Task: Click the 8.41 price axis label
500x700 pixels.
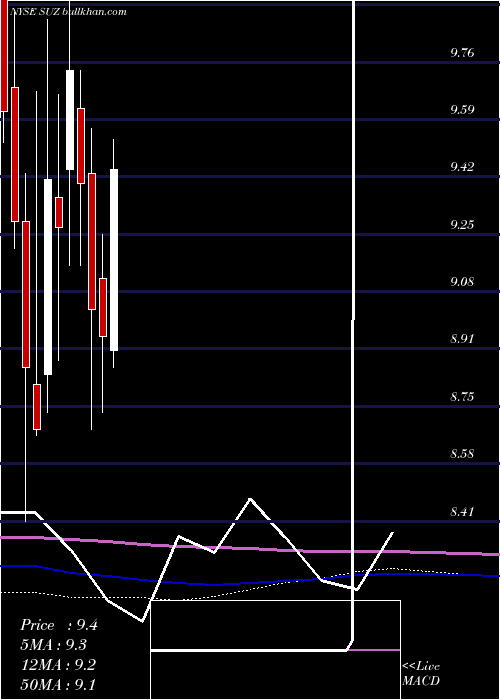Action: click(462, 511)
